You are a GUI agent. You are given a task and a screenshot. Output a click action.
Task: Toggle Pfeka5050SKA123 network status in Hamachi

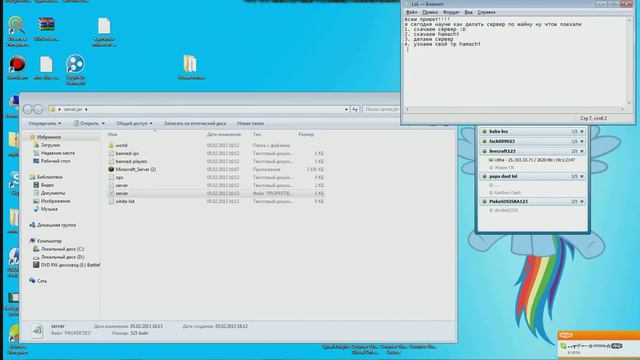pyautogui.click(x=484, y=202)
